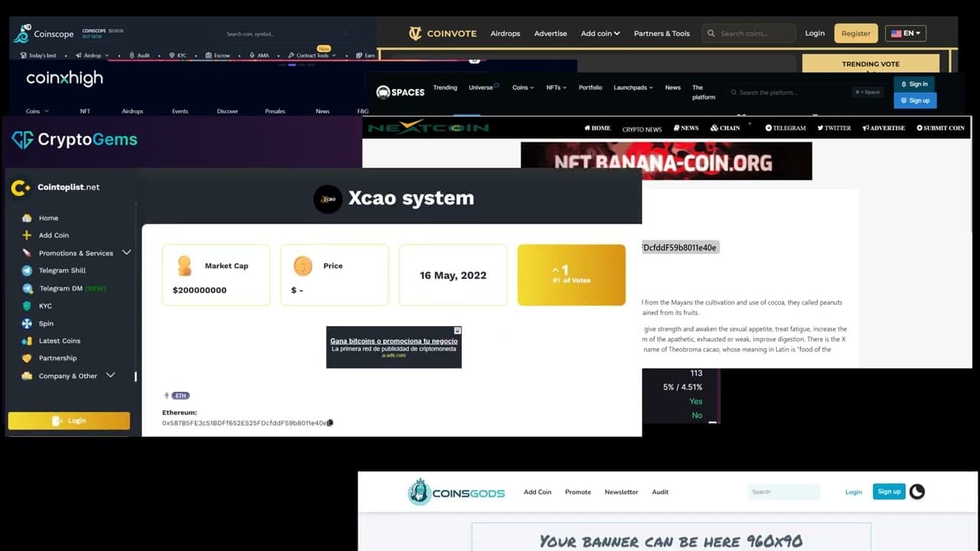
Task: Toggle dark mode moon icon on CoinsGods
Action: point(916,491)
